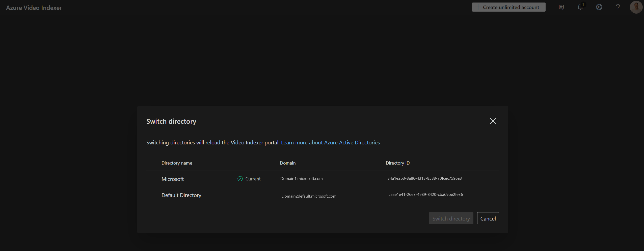Viewport: 644px width, 251px height.
Task: Open the settings gear
Action: point(599,7)
